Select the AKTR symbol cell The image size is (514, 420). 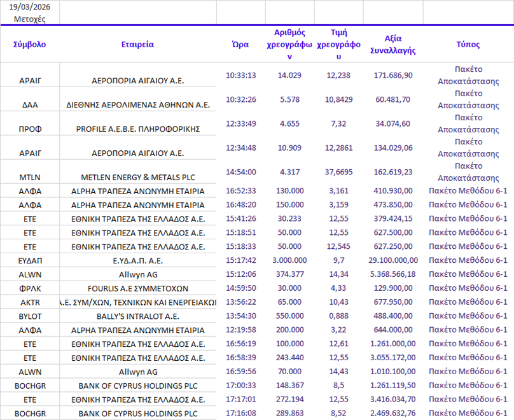29,302
